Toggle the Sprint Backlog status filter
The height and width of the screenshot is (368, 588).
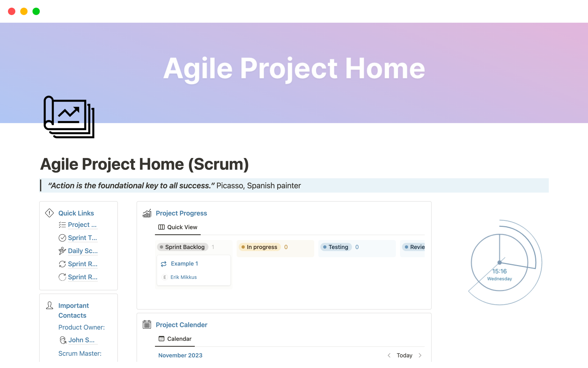(x=183, y=247)
